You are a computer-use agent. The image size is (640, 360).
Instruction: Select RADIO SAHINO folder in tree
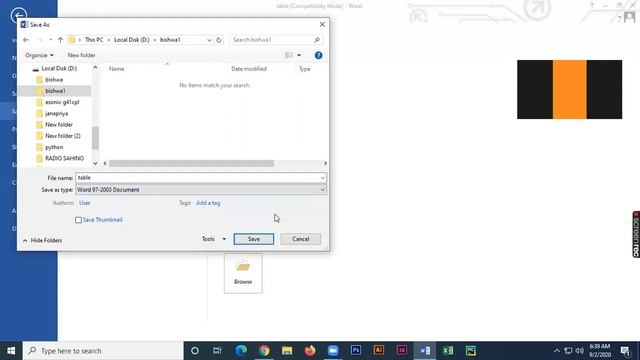tap(64, 158)
